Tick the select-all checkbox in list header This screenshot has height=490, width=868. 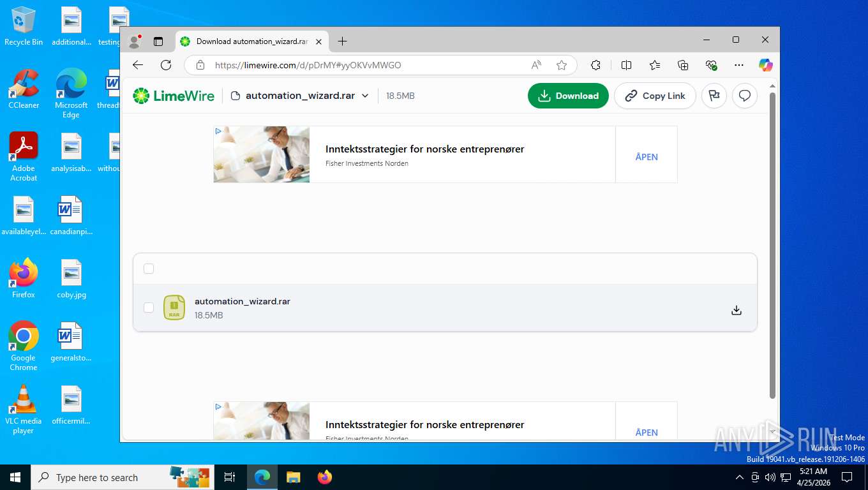click(149, 269)
